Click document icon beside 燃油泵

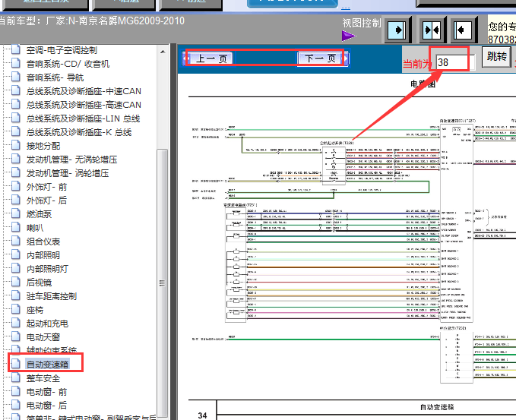[x=15, y=213]
